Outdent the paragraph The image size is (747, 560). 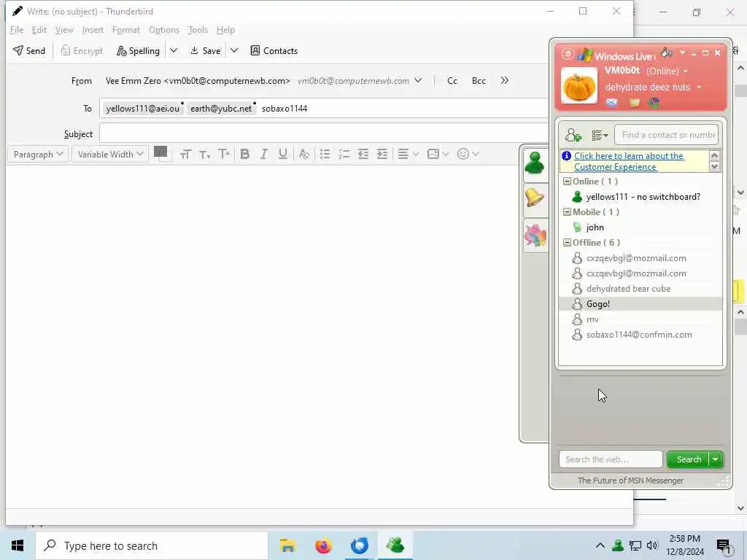[363, 155]
